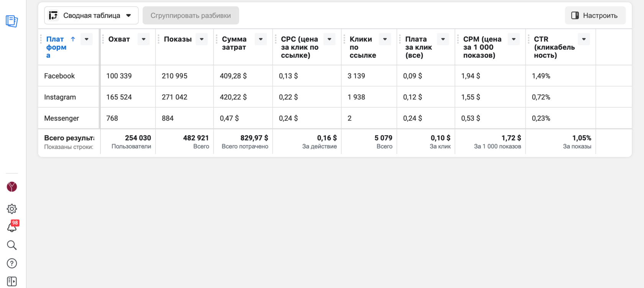Open settings gear in sidebar
Image resolution: width=644 pixels, height=288 pixels.
click(x=12, y=209)
